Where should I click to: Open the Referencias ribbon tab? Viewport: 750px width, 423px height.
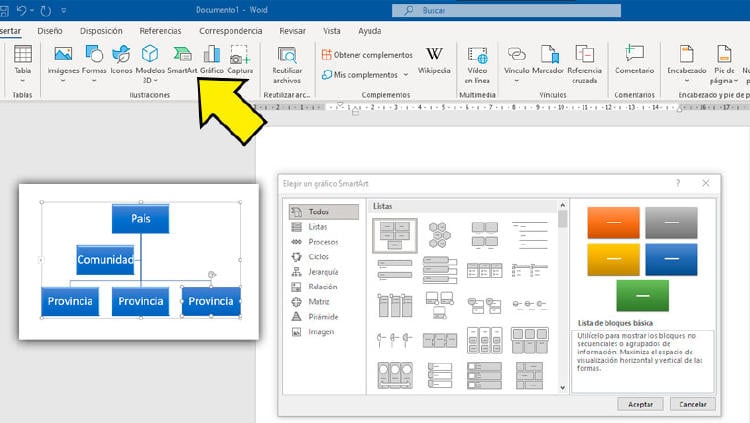coord(160,31)
